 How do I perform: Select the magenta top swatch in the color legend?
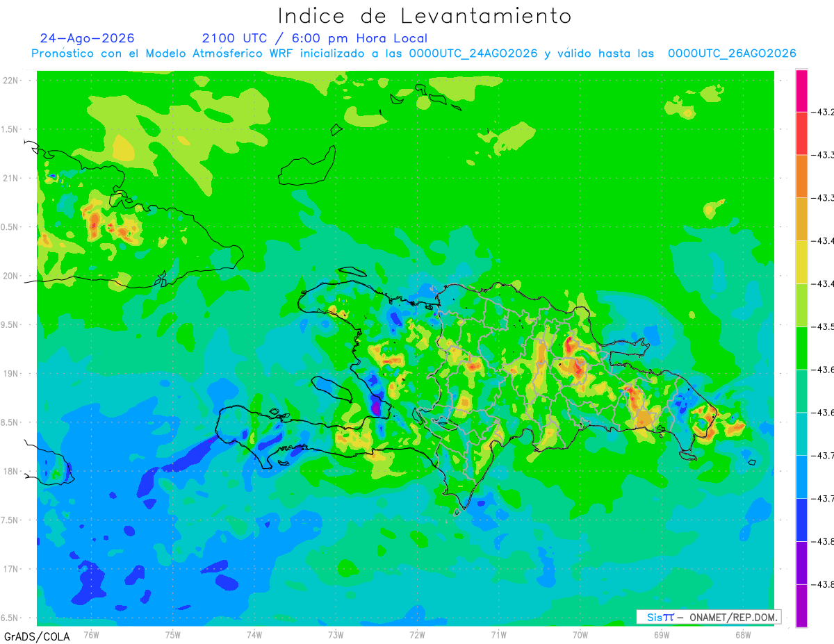[x=801, y=90]
